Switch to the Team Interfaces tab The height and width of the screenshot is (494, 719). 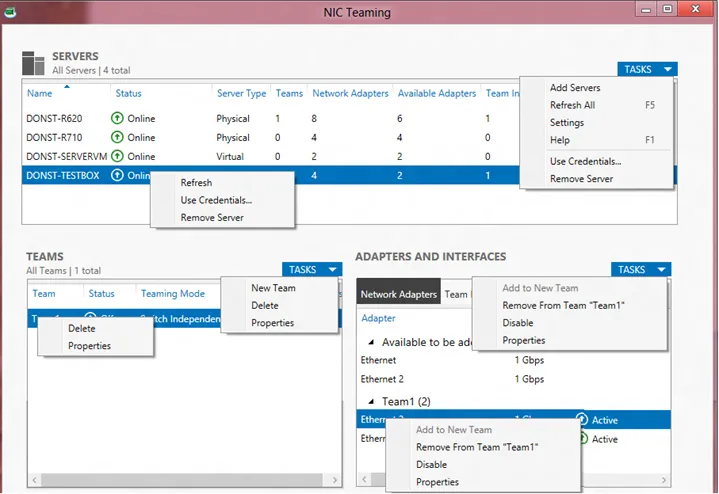457,294
